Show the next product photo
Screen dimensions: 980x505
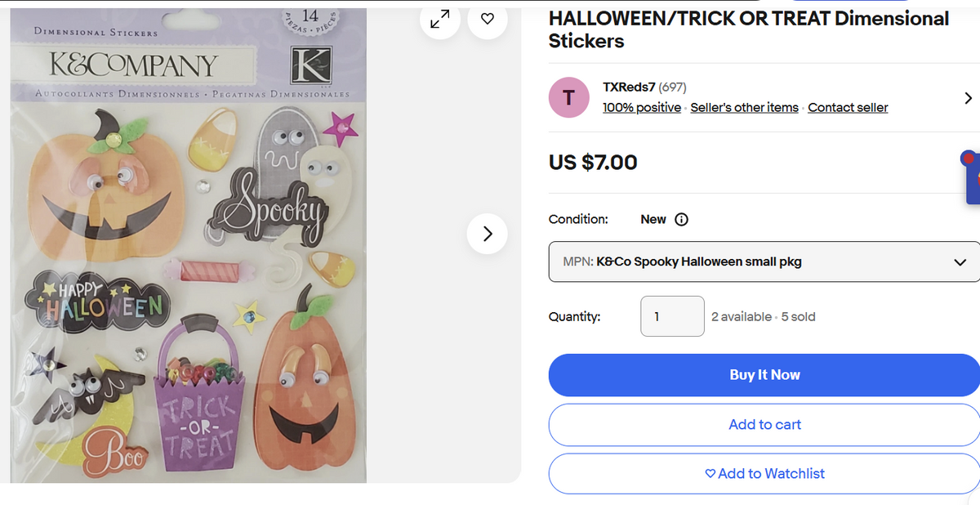point(488,234)
